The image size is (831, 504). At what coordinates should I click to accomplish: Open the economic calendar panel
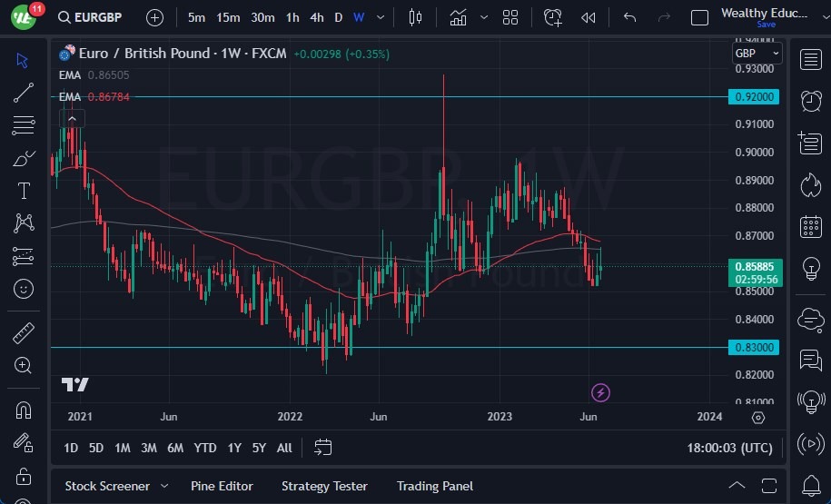click(x=811, y=227)
